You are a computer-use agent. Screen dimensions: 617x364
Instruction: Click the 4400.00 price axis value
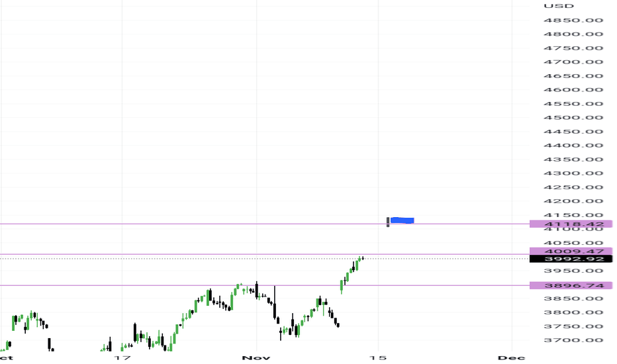coord(573,146)
